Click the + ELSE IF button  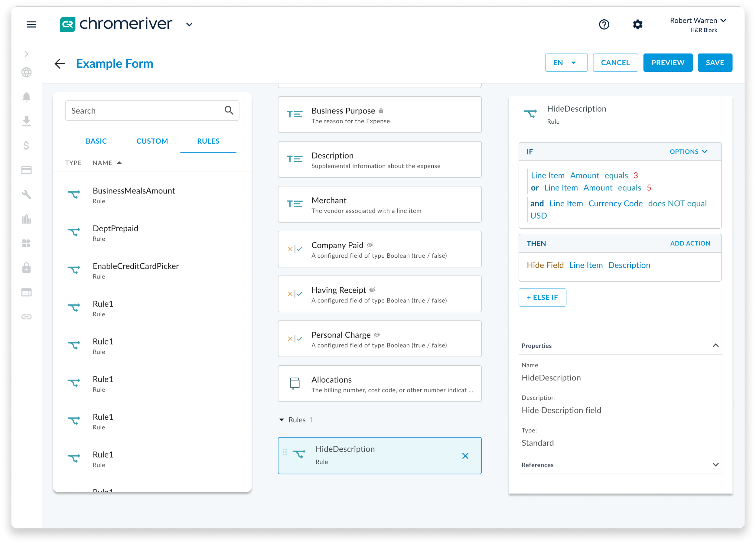pos(542,297)
